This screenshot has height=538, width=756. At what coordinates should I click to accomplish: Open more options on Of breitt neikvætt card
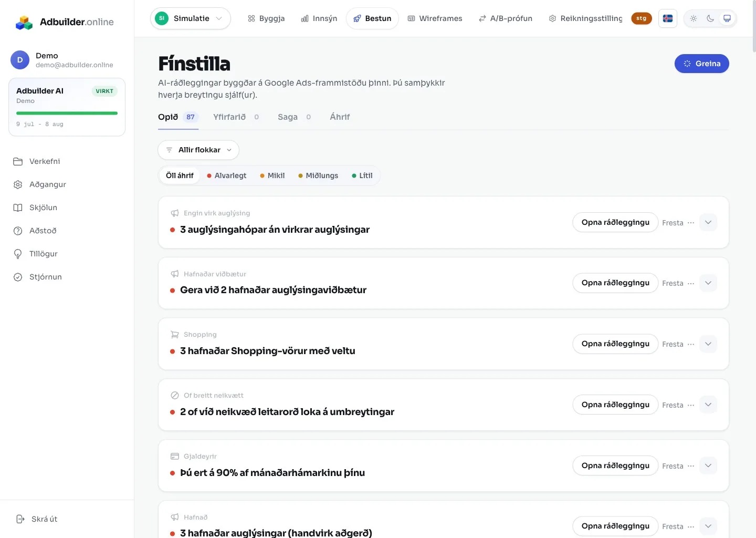click(x=691, y=405)
